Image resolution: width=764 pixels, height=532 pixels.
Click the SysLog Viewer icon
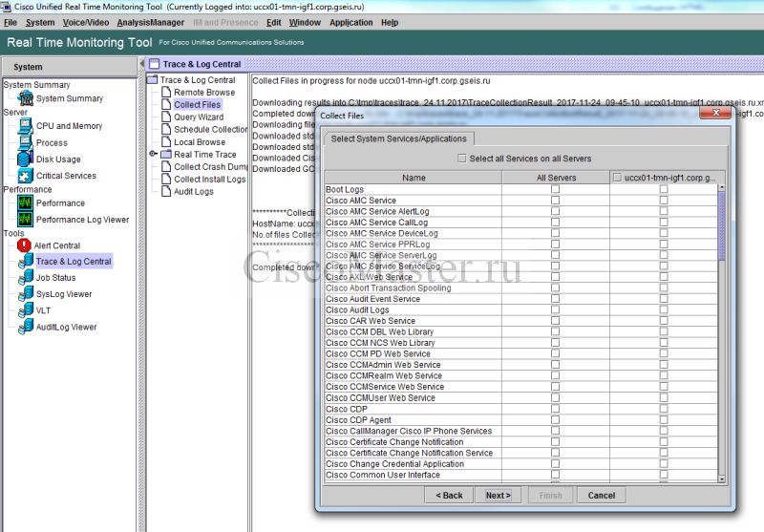click(26, 294)
